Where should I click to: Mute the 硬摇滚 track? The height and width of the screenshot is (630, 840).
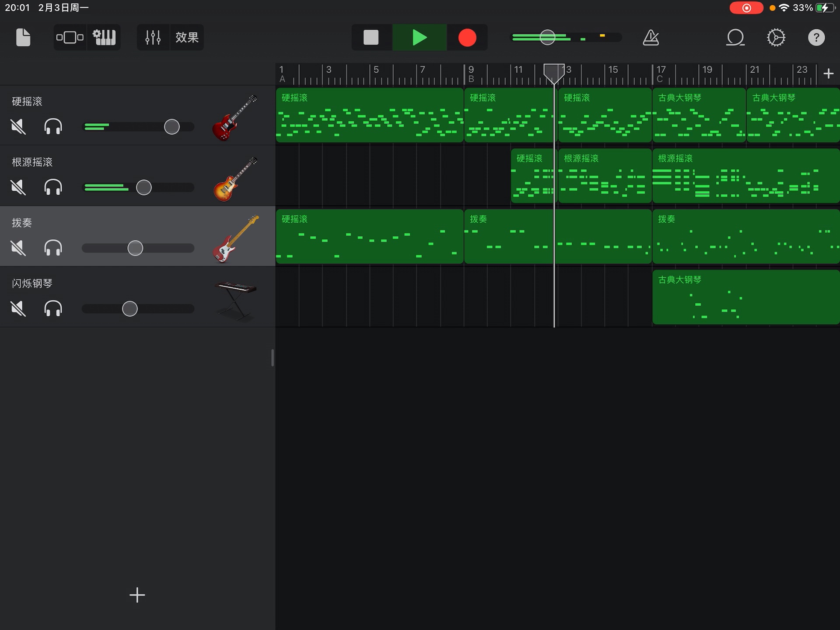(x=18, y=127)
